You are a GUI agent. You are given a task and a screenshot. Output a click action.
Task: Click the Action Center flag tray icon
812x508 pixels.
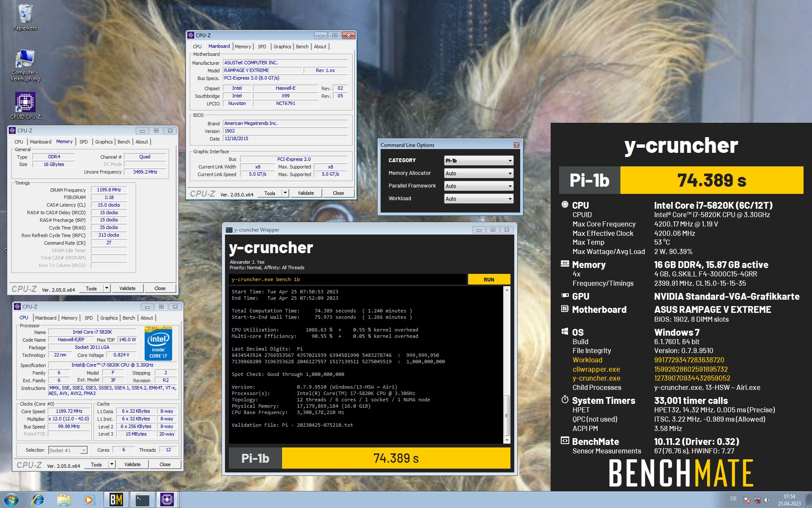[747, 500]
